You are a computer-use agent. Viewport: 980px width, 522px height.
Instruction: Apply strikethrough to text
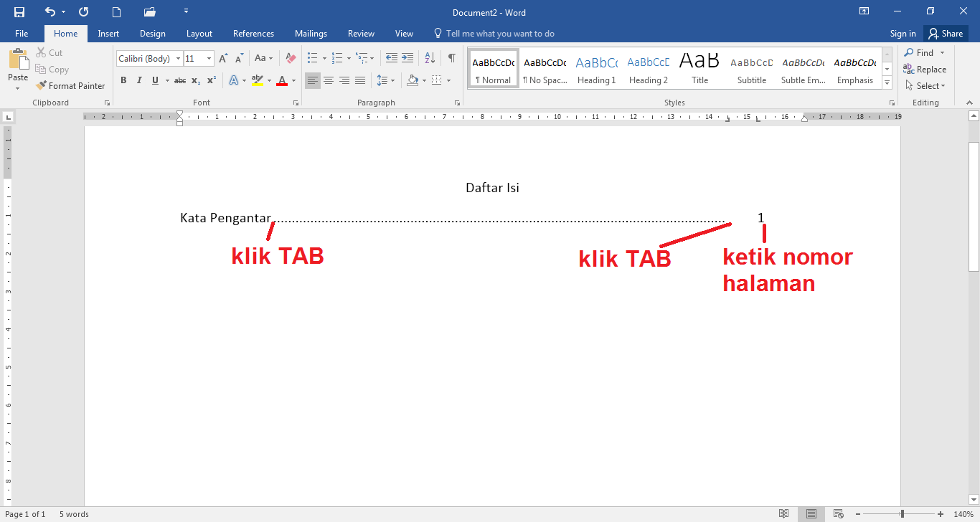pos(180,80)
